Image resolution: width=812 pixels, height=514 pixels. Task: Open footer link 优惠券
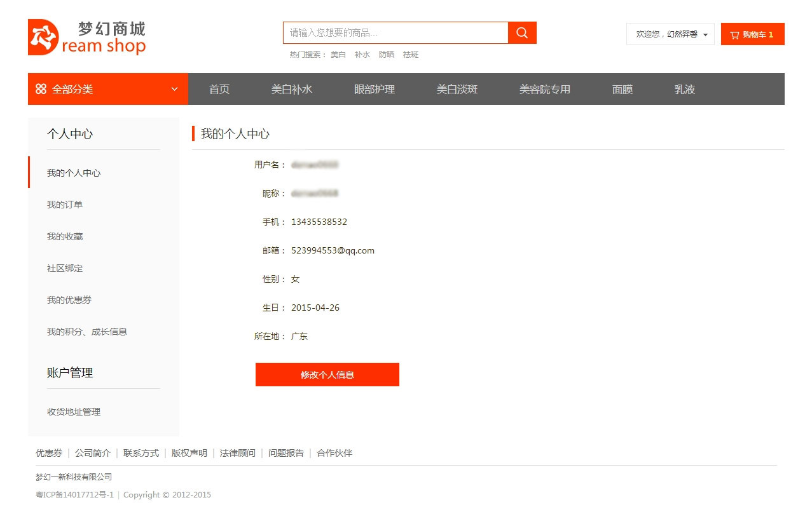49,453
